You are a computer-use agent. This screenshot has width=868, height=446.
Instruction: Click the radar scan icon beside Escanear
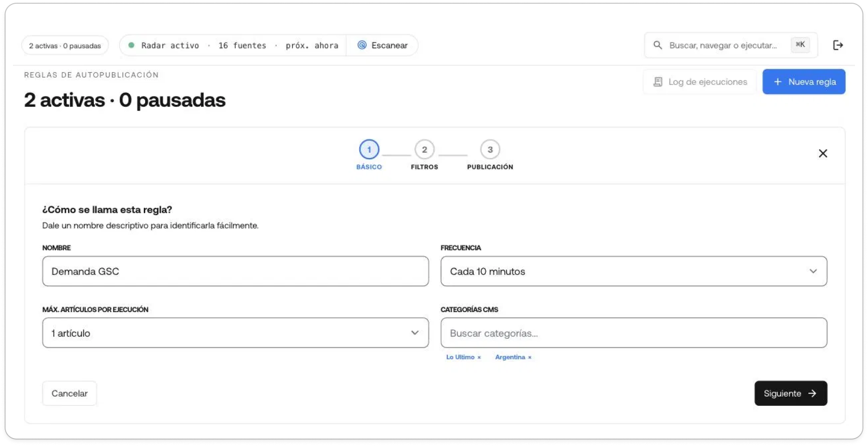362,45
